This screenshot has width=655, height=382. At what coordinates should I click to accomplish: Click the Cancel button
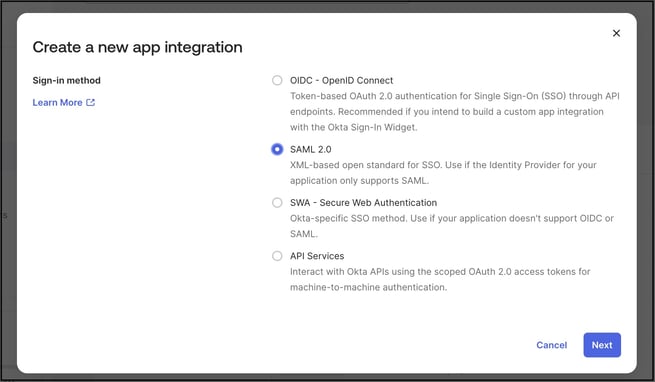(x=551, y=345)
